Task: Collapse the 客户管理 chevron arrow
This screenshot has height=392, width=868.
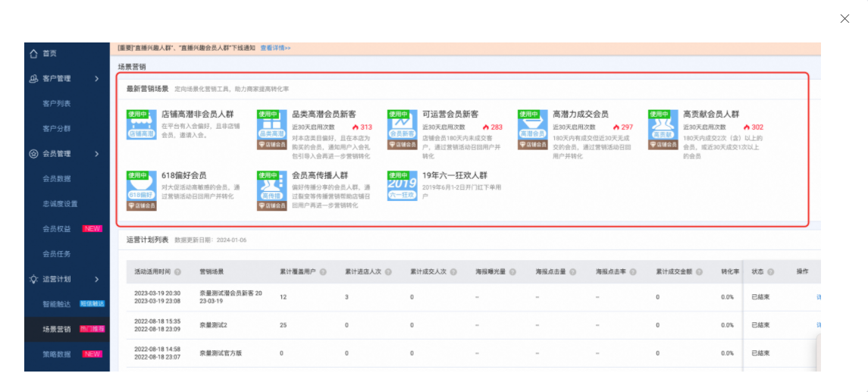Action: 97,79
